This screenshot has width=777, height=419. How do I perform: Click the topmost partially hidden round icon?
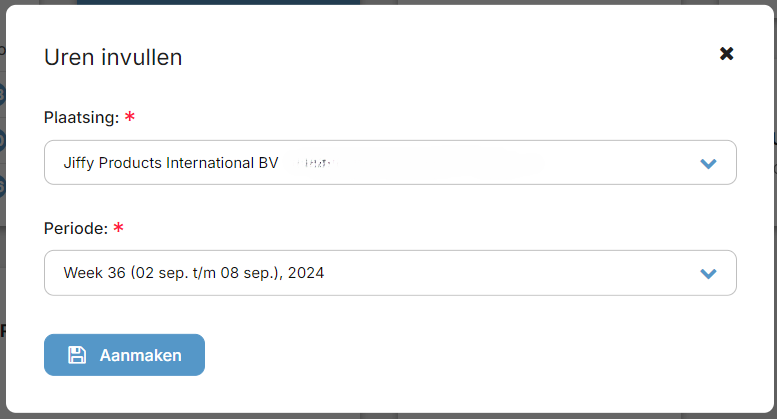[x=2, y=94]
